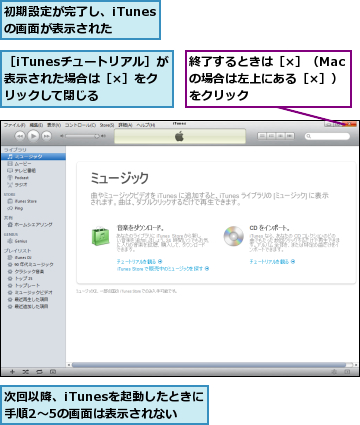Toggle the artwork viewer button
360x425 pixels.
(53, 372)
